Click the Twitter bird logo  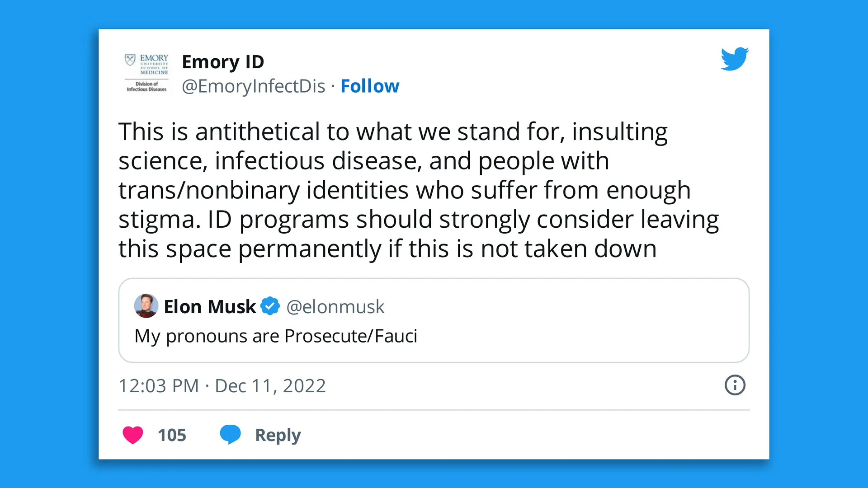734,58
